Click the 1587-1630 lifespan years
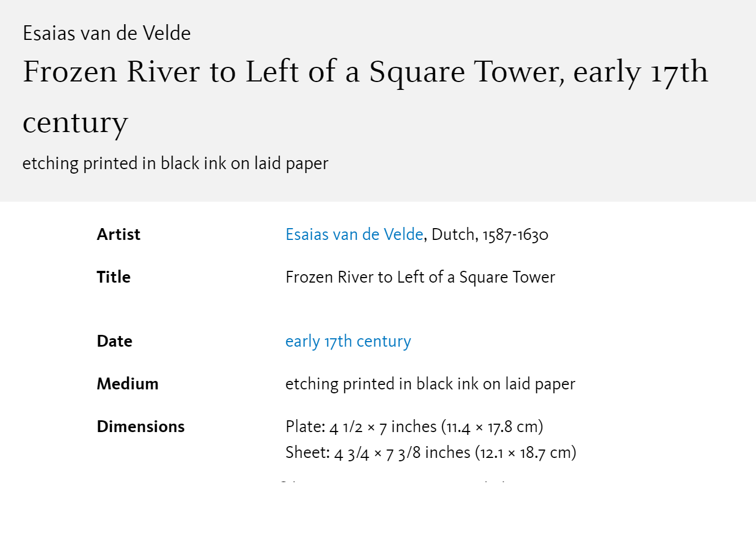This screenshot has width=756, height=554. pyautogui.click(x=515, y=234)
